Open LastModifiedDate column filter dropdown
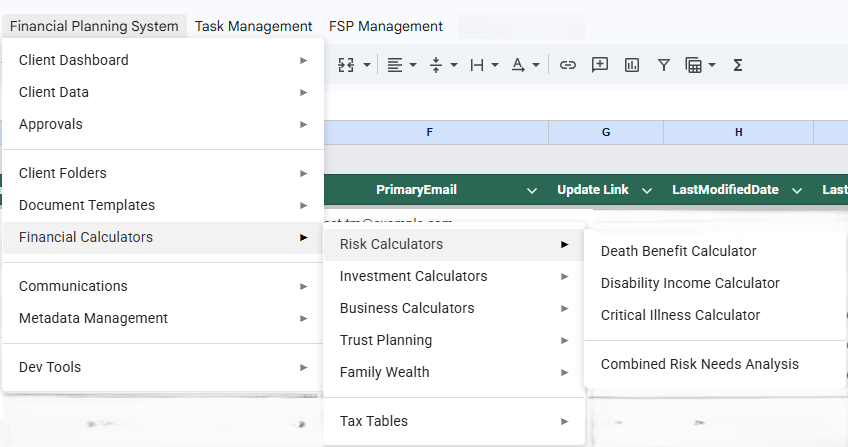Image resolution: width=848 pixels, height=447 pixels. coord(797,190)
